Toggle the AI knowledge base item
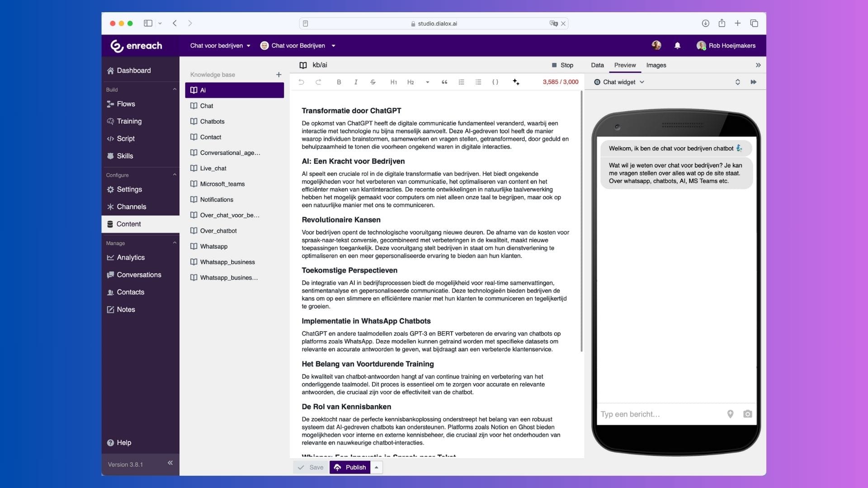Viewport: 868px width, 488px height. pos(234,89)
